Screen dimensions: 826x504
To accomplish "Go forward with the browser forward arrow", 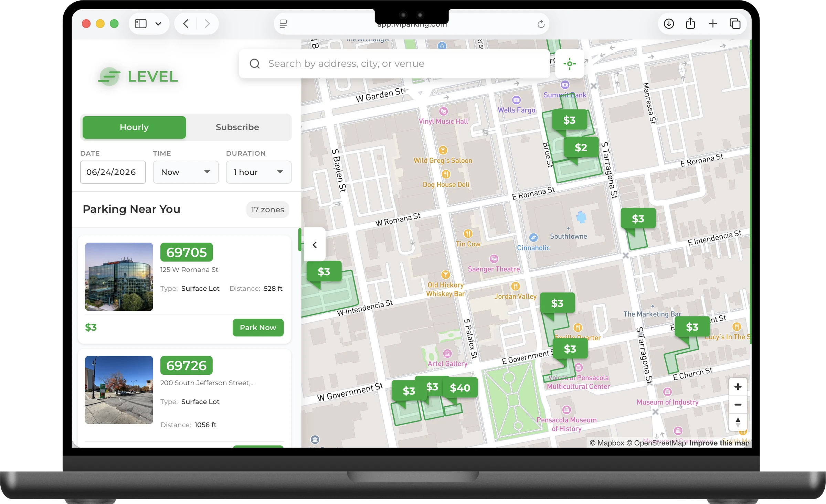I will point(207,24).
